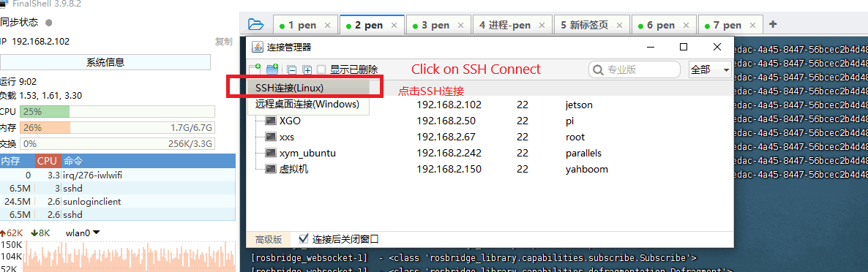Image resolution: width=868 pixels, height=272 pixels.
Task: Click the CPU usage bar
Action: pyautogui.click(x=117, y=112)
